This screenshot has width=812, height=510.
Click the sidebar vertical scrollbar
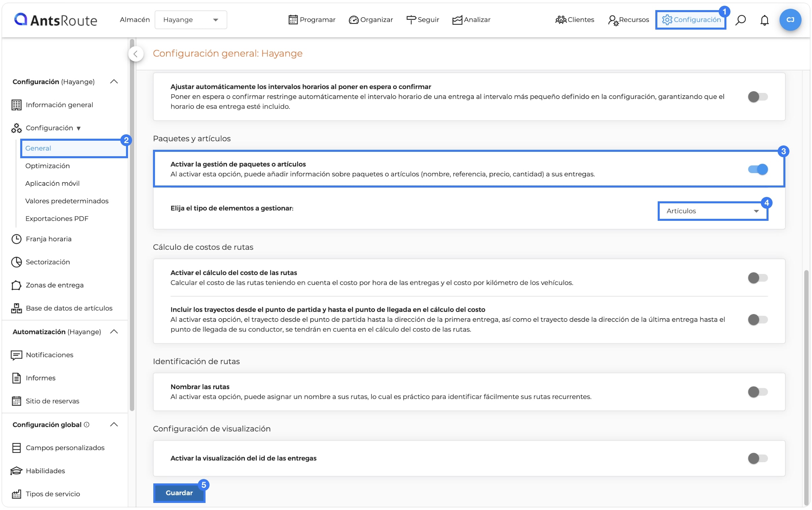(132, 225)
